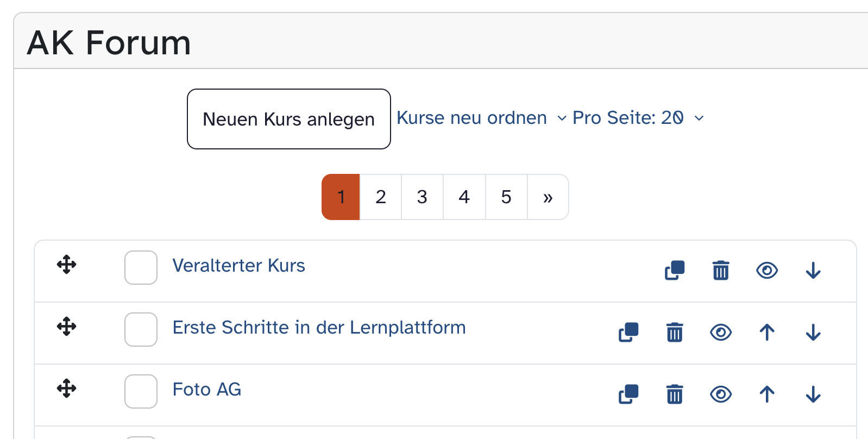Click the drag handle of Foto AG
The image size is (868, 439).
(66, 388)
